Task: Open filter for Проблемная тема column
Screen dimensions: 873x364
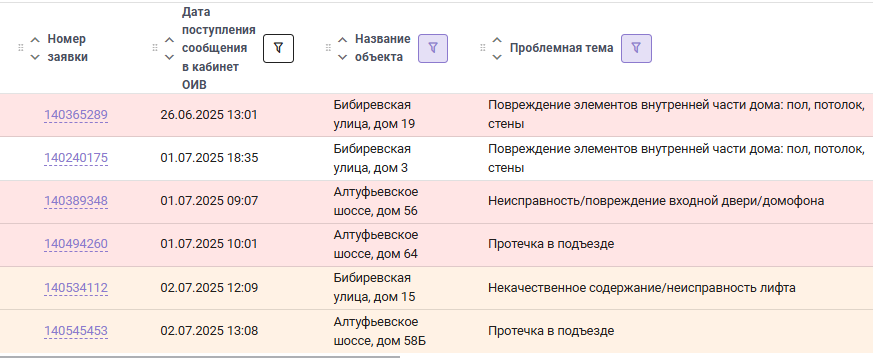Action: coord(636,48)
